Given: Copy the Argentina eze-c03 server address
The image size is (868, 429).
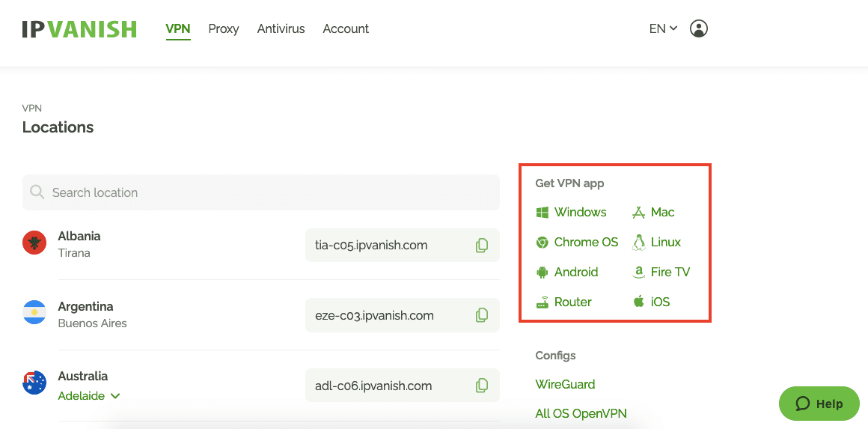Looking at the screenshot, I should [x=482, y=315].
